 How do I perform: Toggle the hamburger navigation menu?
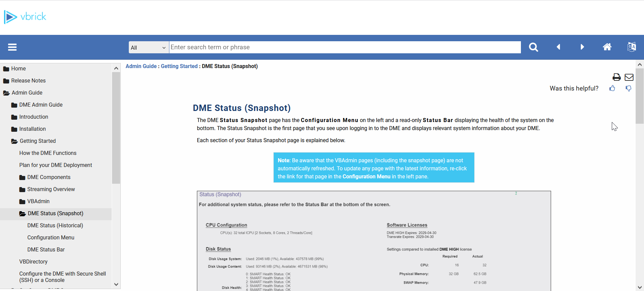(12, 47)
